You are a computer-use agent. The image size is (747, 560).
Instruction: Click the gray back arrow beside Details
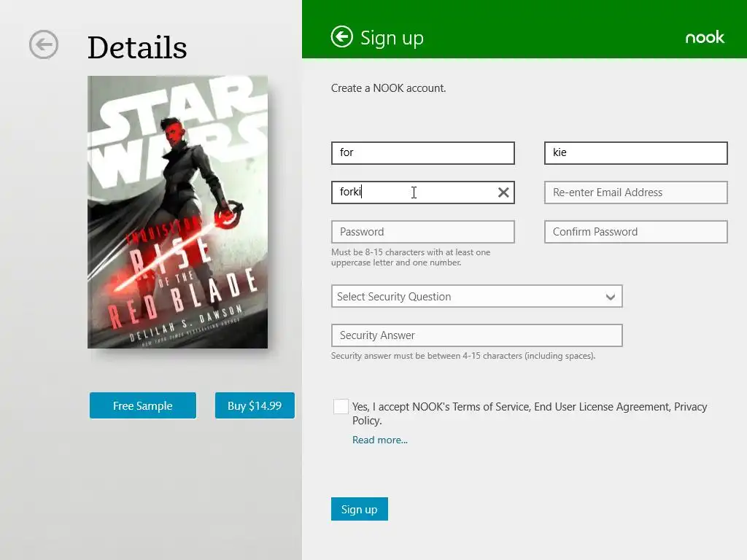click(x=43, y=44)
